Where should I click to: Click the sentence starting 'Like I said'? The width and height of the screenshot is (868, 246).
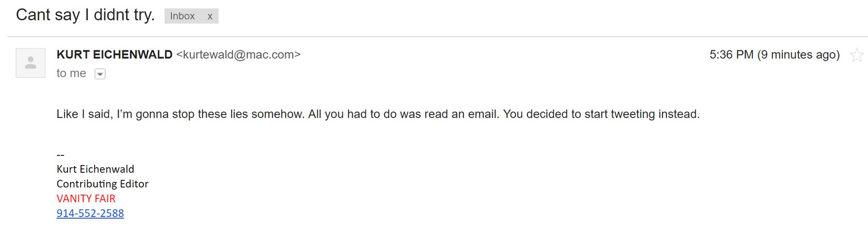click(x=181, y=114)
